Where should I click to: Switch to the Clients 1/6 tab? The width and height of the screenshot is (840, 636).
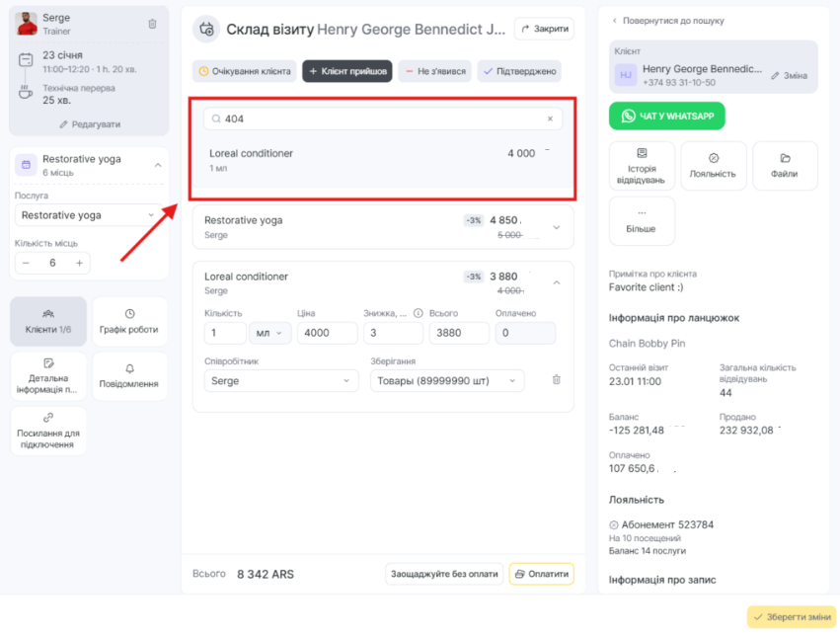pos(48,321)
